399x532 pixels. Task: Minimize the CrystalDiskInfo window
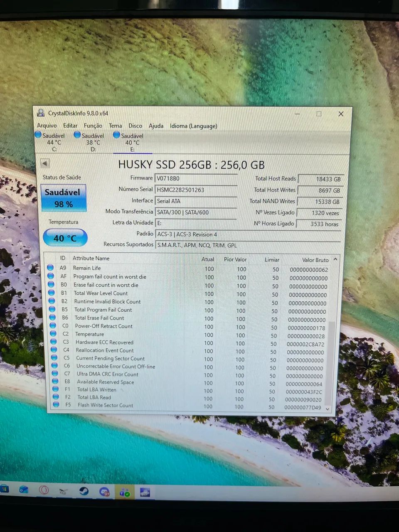tap(298, 113)
